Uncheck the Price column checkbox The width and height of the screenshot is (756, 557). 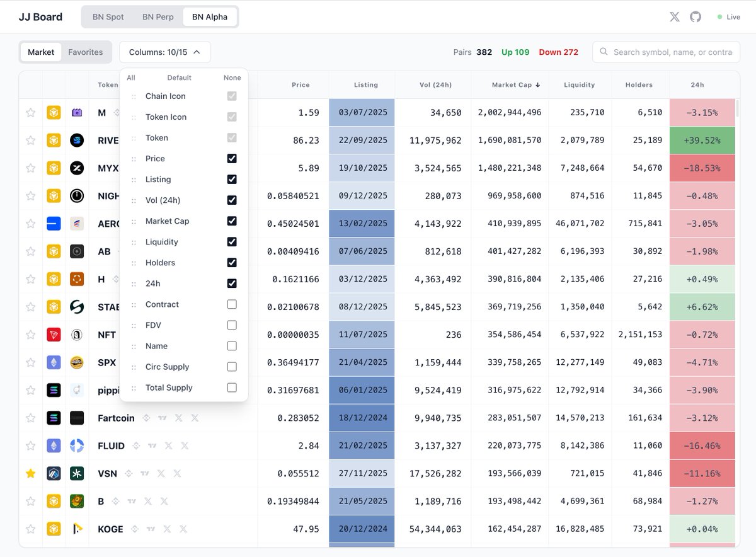pyautogui.click(x=232, y=158)
